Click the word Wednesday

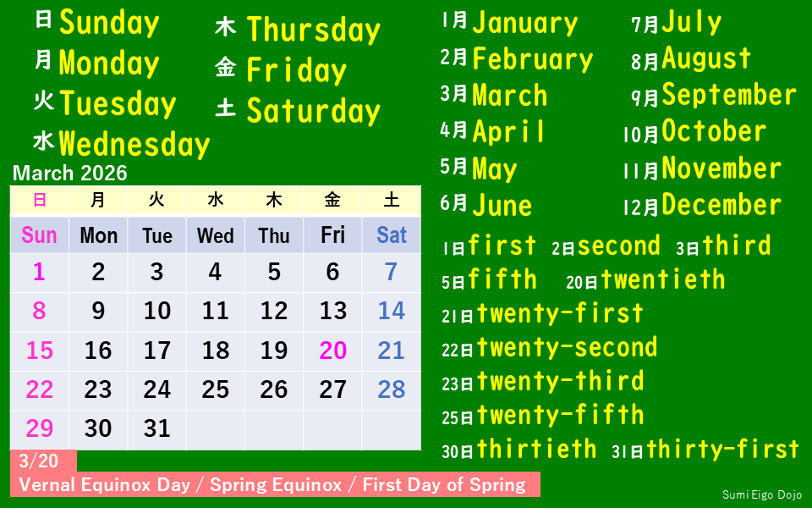[134, 145]
